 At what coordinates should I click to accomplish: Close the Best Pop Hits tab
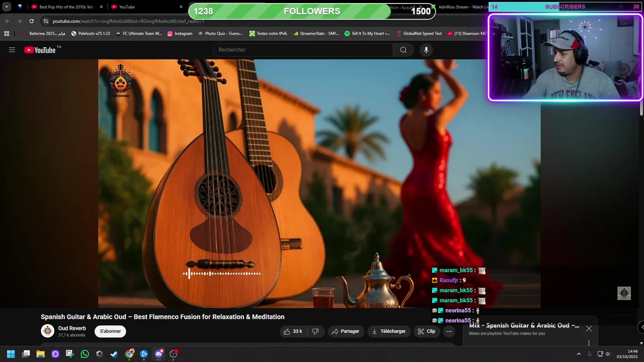pos(101,7)
